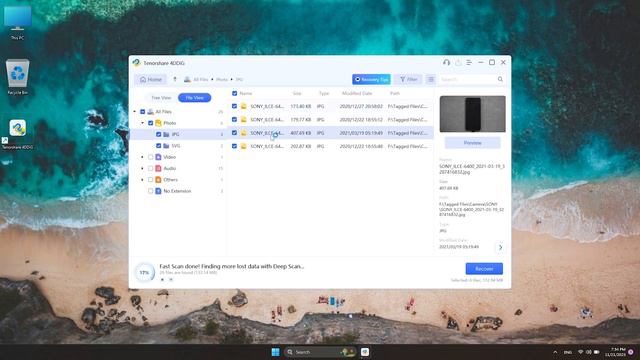
Task: Expand the Others tree node arrow
Action: tap(142, 180)
